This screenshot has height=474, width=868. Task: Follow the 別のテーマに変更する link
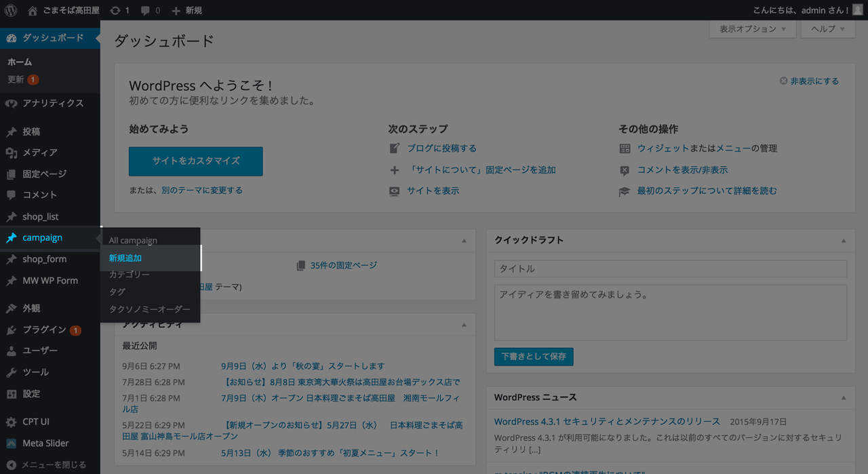tap(202, 191)
